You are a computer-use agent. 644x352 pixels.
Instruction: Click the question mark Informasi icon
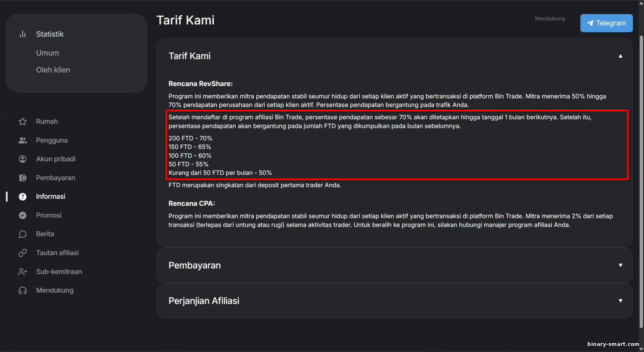click(23, 197)
